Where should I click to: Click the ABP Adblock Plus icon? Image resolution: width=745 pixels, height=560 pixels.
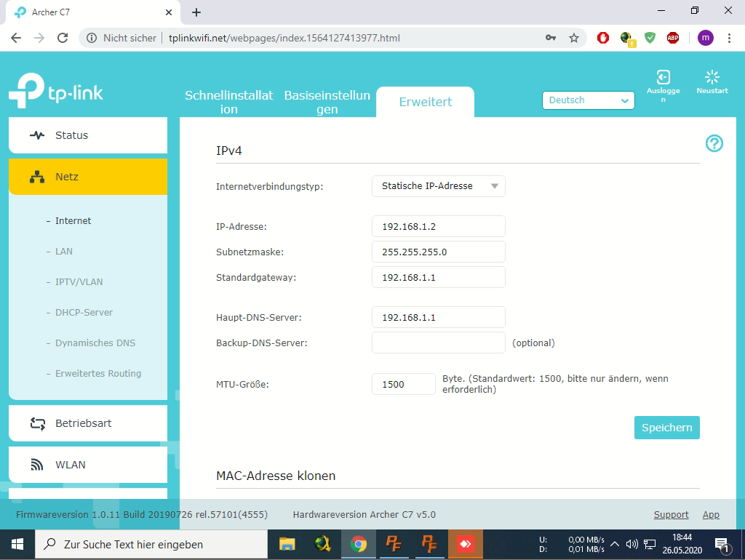click(673, 38)
